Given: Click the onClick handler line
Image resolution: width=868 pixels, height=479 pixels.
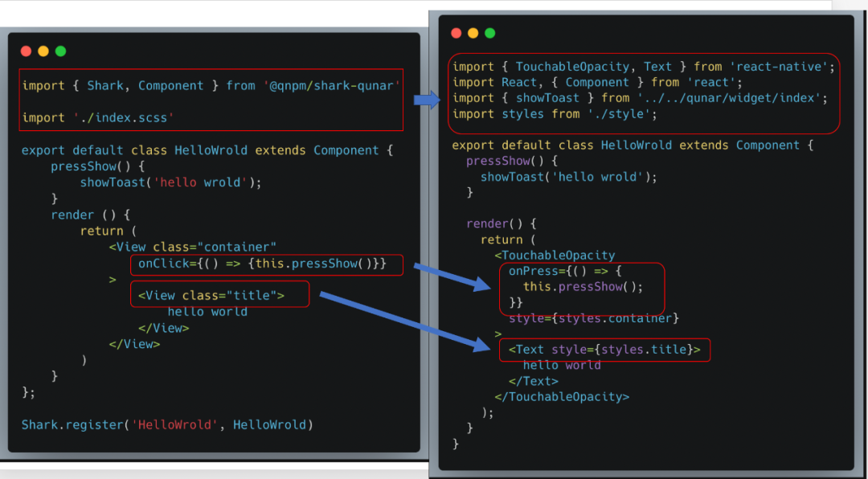Looking at the screenshot, I should (262, 264).
